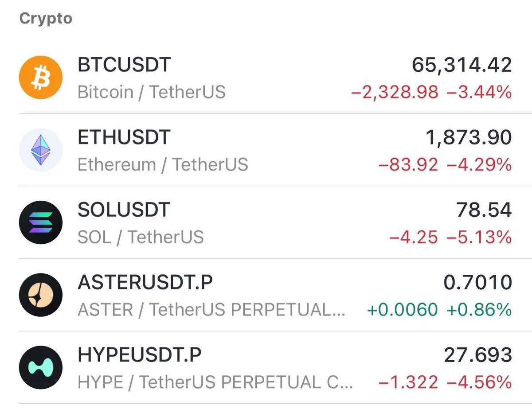Tap HYPE price 27.693
The height and width of the screenshot is (409, 532).
[x=478, y=355]
